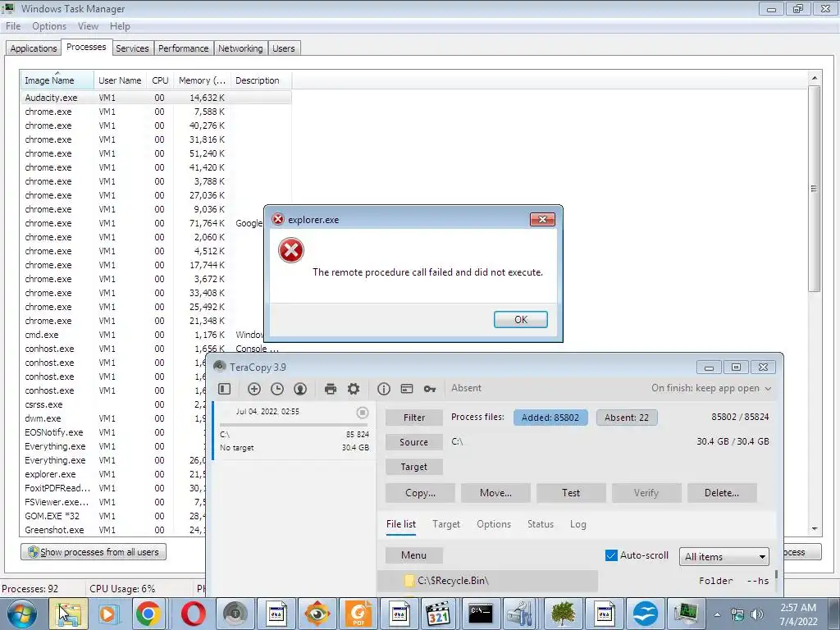Open Media Player Classic 321 taskbar icon
This screenshot has height=630, width=840.
441,614
